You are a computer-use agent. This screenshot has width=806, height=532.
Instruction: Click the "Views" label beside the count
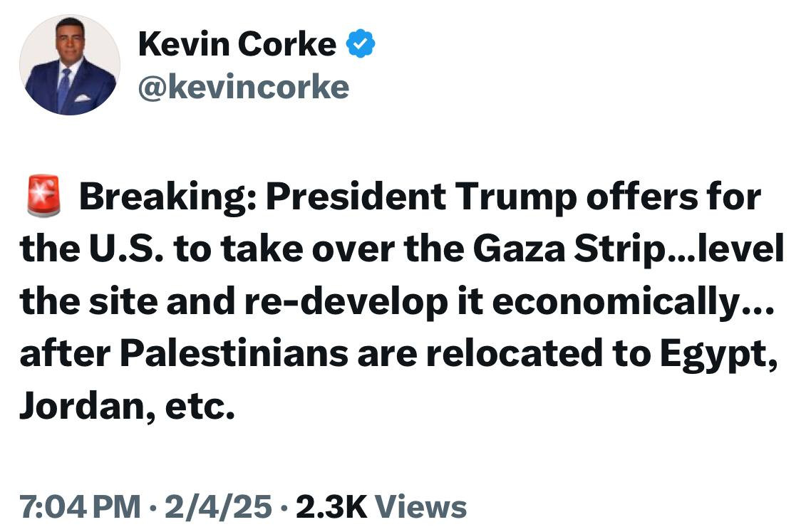click(x=420, y=506)
